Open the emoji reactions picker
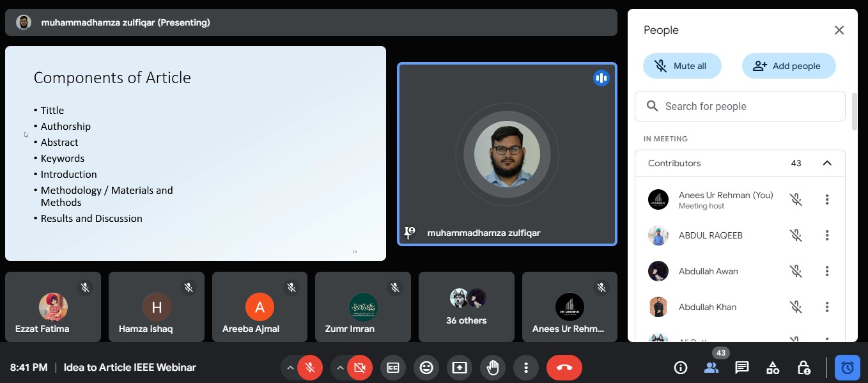The image size is (868, 383). coord(426,368)
